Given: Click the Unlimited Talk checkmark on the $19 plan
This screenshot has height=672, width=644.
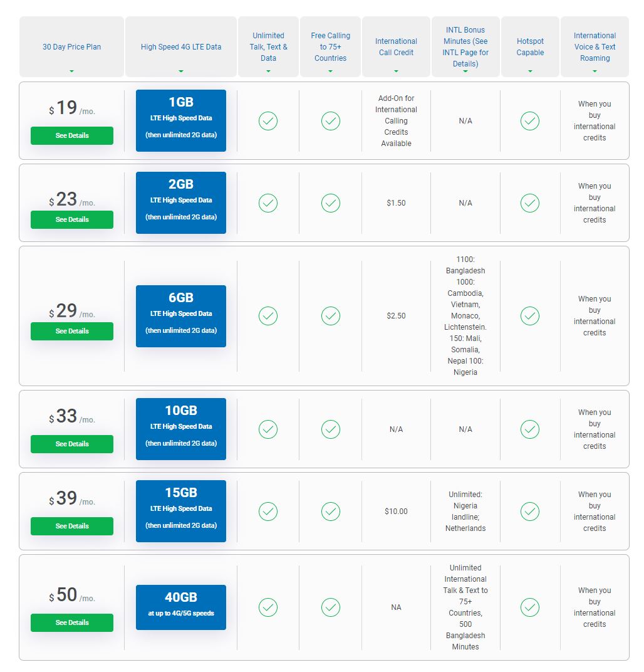Looking at the screenshot, I should pos(268,121).
